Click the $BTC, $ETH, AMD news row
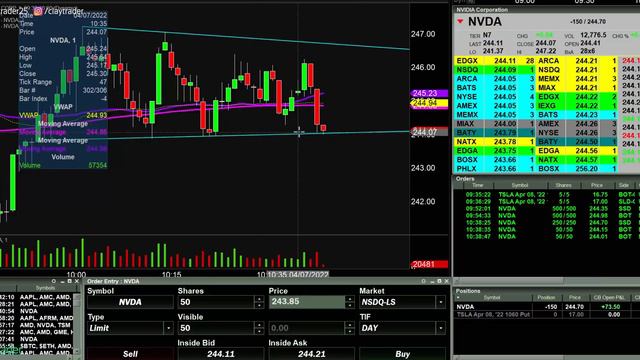The image size is (640, 360). pos(38,346)
